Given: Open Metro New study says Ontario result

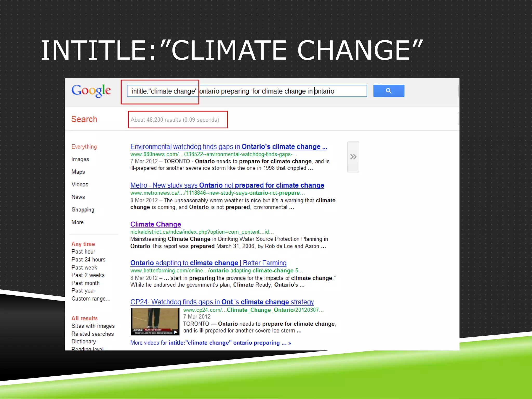Looking at the screenshot, I should click(x=227, y=185).
